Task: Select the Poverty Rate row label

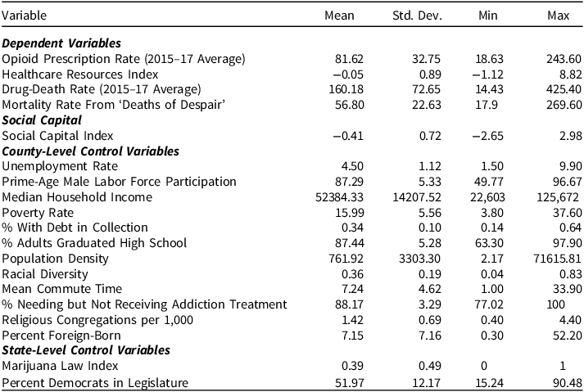Action: coord(38,213)
